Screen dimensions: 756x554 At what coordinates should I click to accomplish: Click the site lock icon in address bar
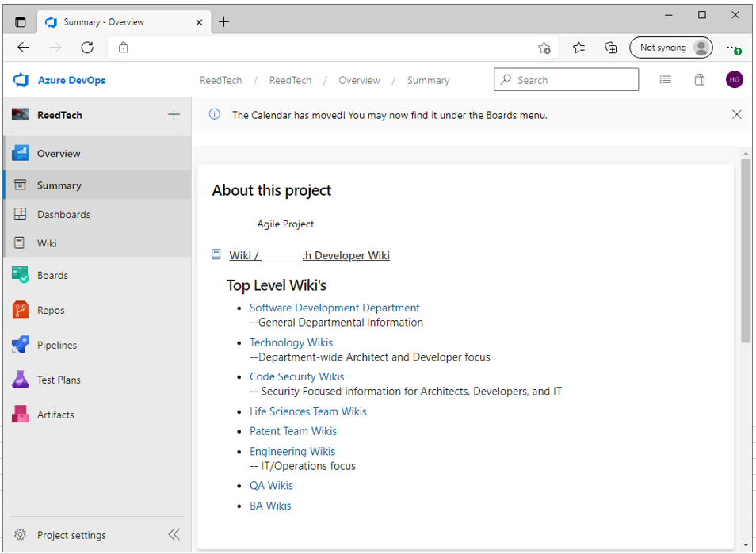(124, 48)
